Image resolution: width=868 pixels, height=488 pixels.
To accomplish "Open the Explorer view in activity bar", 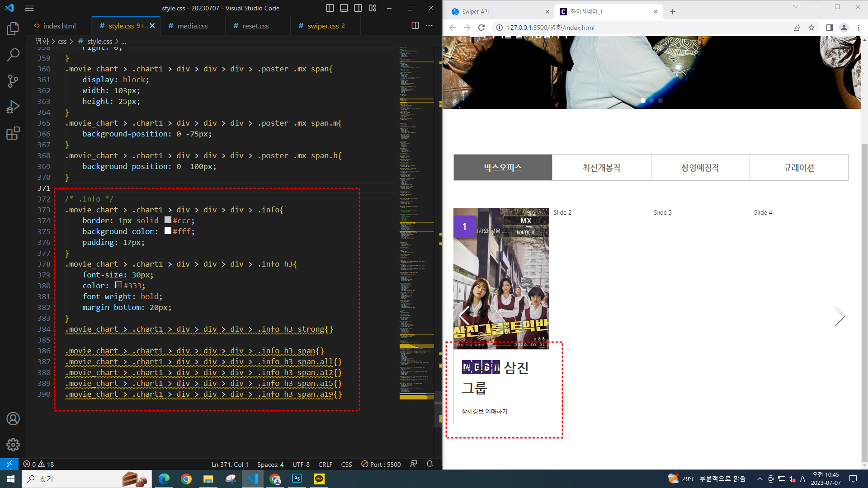I will tap(13, 29).
